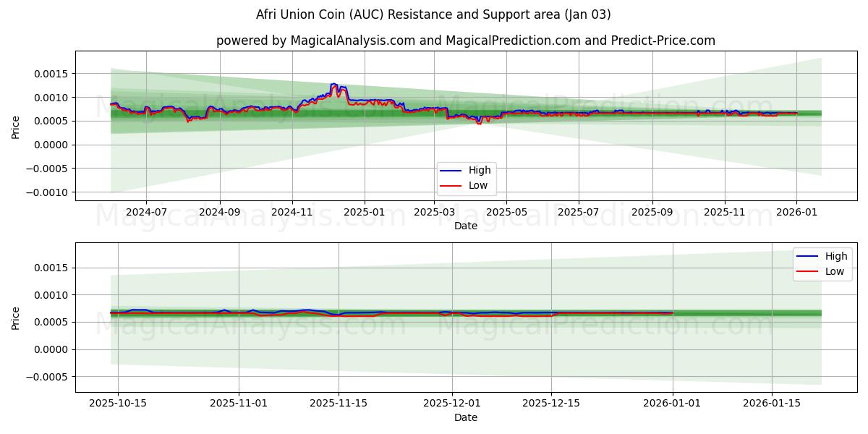Click the '2026-01-15' x-axis label in the bottom chart
Image resolution: width=868 pixels, height=434 pixels.
[x=772, y=404]
